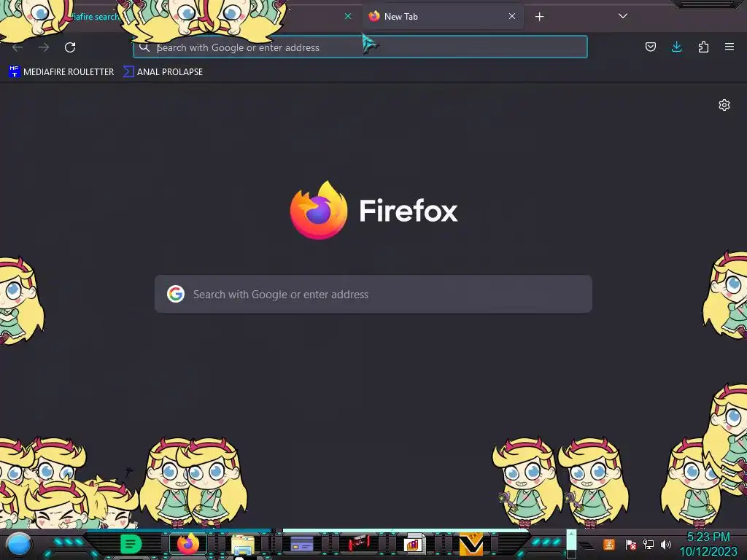747x560 pixels.
Task: Switch to the New Tab tab
Action: tap(443, 17)
